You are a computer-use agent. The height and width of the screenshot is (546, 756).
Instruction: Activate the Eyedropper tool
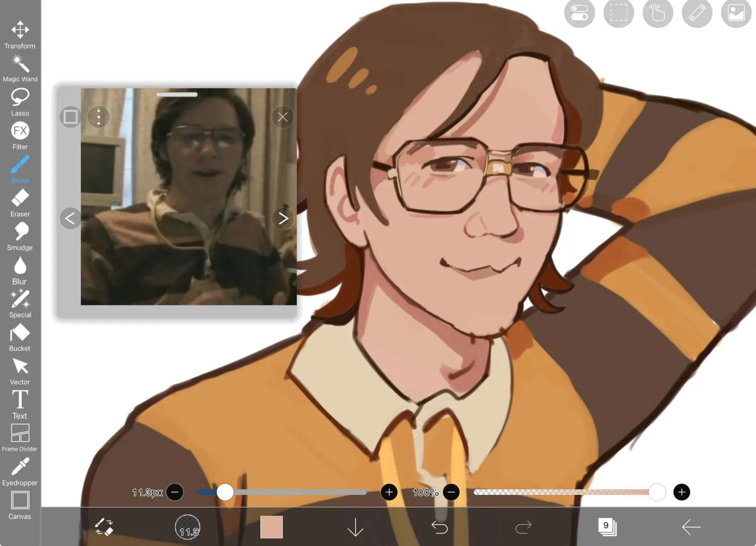click(20, 466)
